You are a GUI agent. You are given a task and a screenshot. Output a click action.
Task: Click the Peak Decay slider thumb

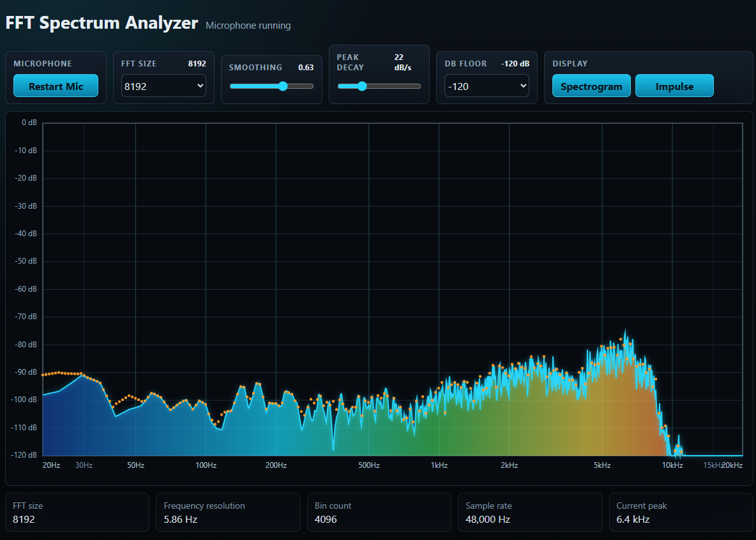tap(362, 86)
